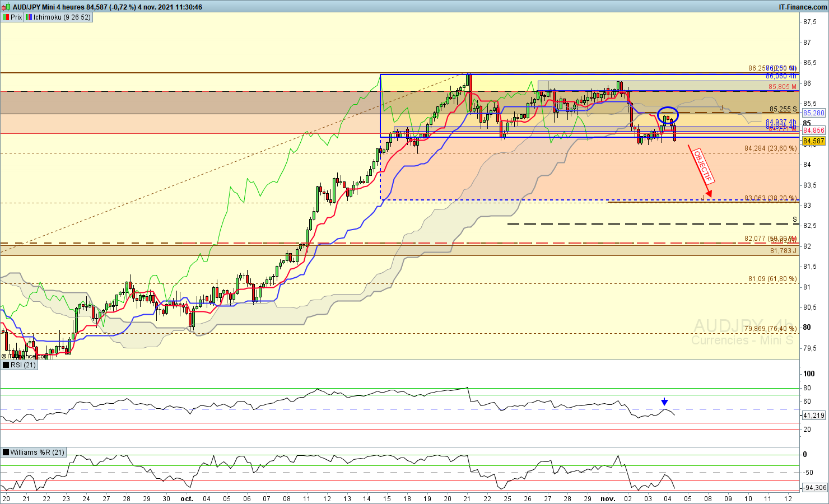Click the RSI value tag 41,219
Image resolution: width=829 pixels, height=504 pixels.
814,416
